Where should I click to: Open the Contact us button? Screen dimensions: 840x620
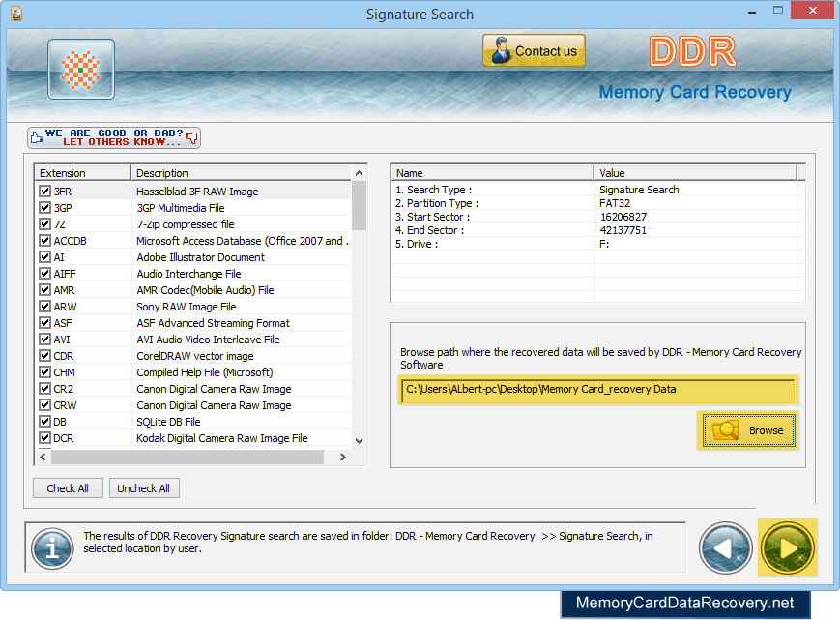534,51
